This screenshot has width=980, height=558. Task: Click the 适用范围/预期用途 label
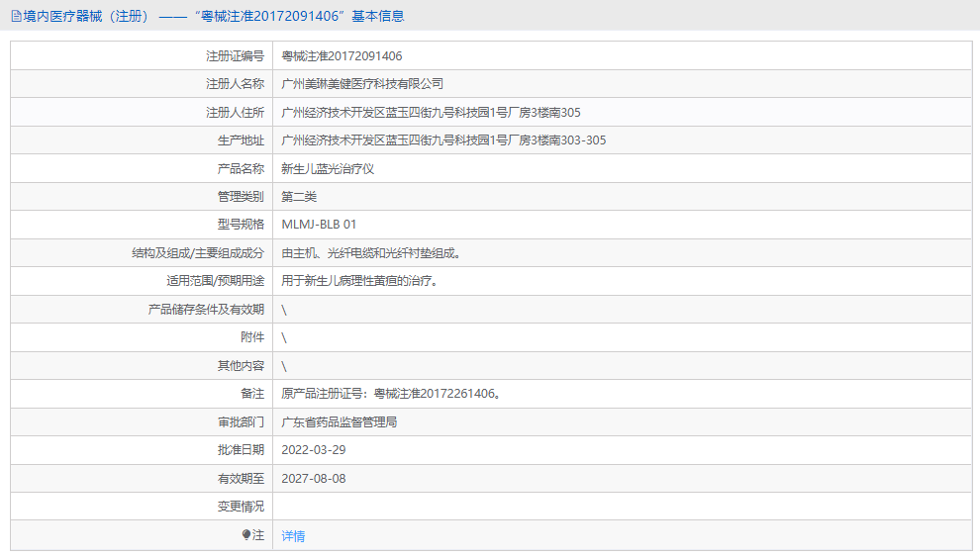(x=215, y=281)
